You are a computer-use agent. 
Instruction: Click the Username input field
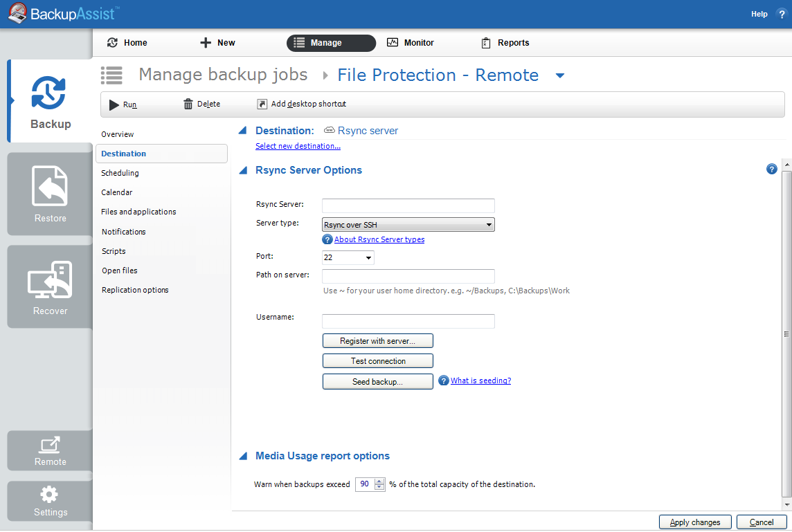(x=408, y=321)
